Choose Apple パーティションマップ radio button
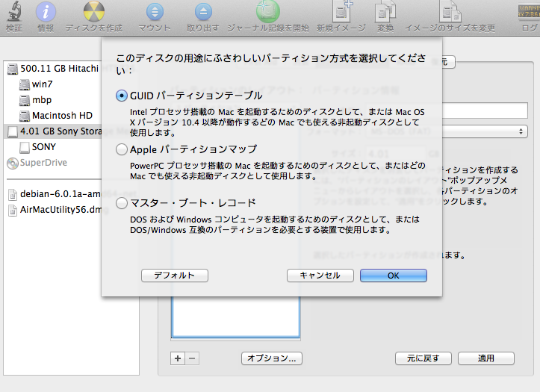 pos(122,149)
